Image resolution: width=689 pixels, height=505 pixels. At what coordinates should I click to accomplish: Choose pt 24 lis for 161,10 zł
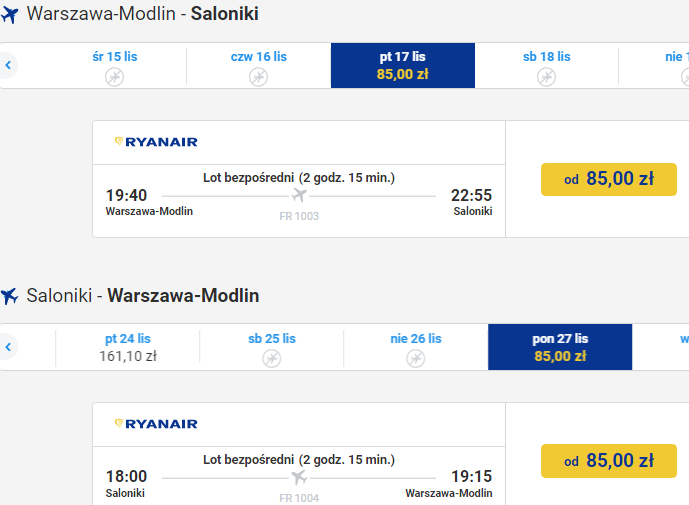127,347
